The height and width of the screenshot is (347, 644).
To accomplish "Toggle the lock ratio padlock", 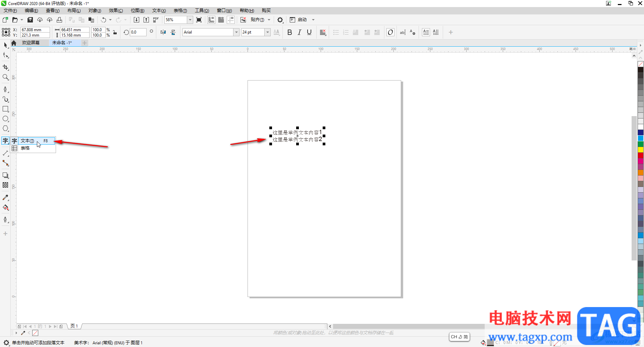I will 115,32.
